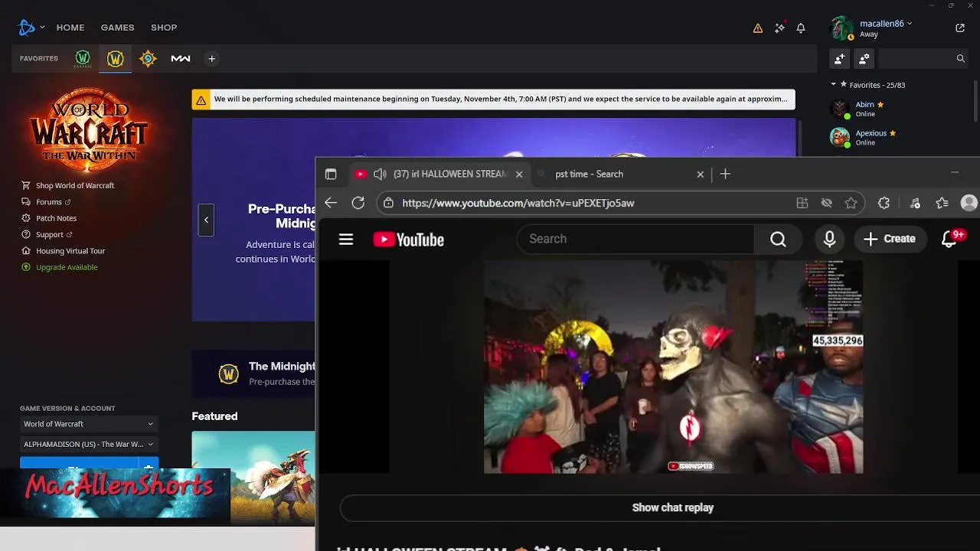Screen dimensions: 980x551
Task: Expand macallen86 account dropdown
Action: [x=909, y=24]
